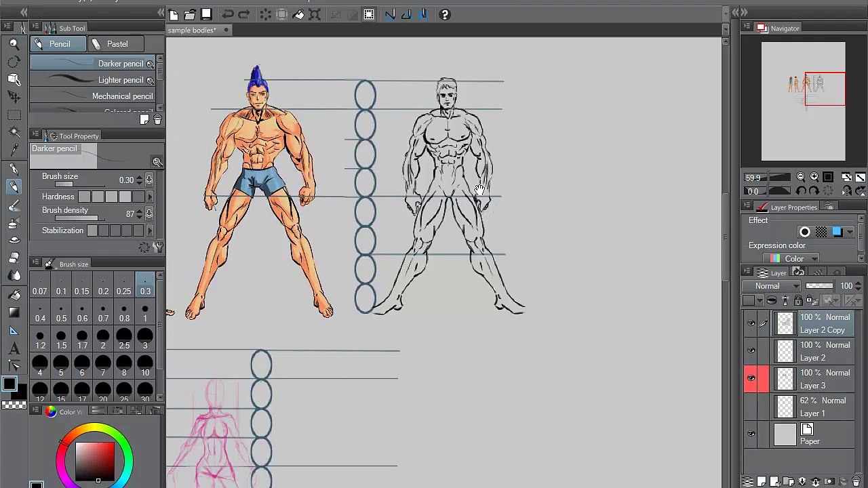Image resolution: width=868 pixels, height=488 pixels.
Task: Select the Zoom magnifier tool
Action: tap(14, 44)
